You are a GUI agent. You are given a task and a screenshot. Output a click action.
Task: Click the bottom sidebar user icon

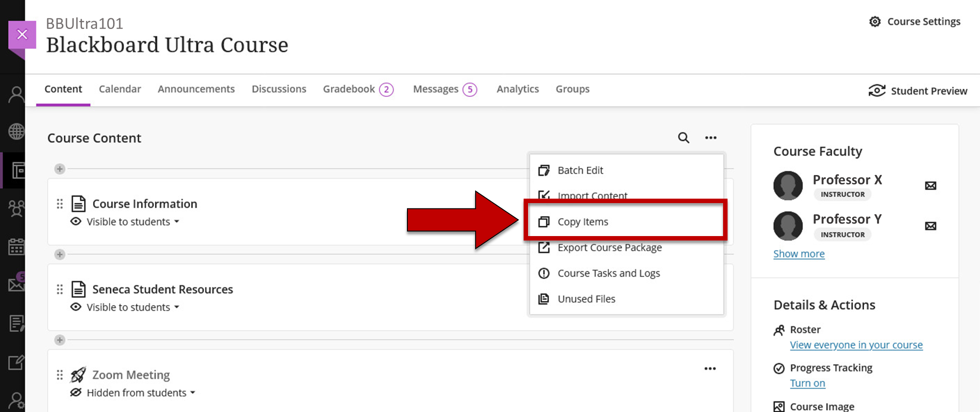click(16, 401)
